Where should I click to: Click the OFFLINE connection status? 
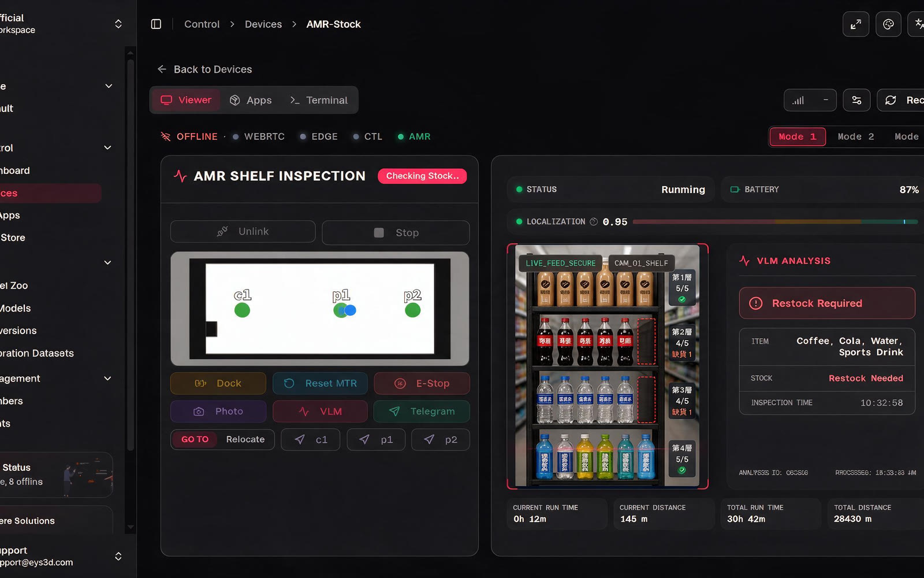pos(189,136)
